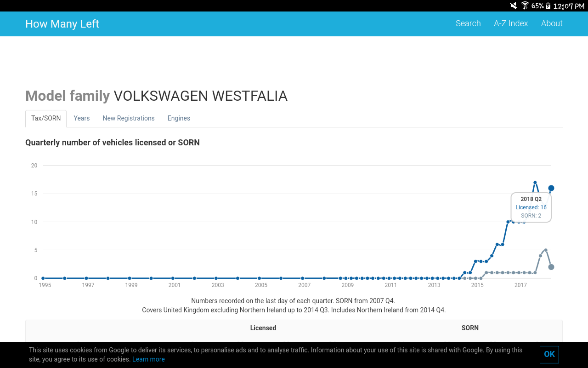Open the How Many Left home link
This screenshot has width=588, height=368.
click(62, 24)
